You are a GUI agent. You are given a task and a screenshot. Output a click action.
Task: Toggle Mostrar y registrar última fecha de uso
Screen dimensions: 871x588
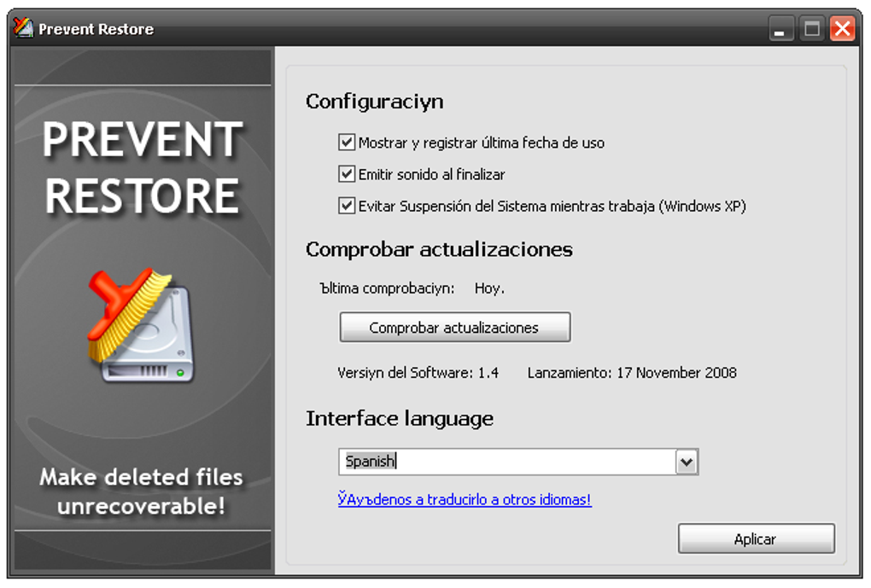point(347,143)
